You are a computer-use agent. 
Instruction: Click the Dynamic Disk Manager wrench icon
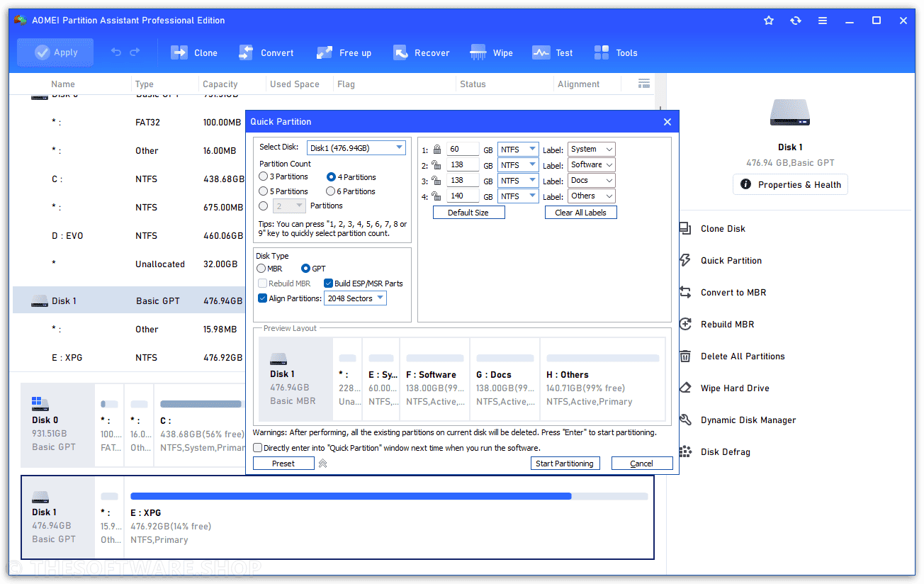tap(685, 420)
